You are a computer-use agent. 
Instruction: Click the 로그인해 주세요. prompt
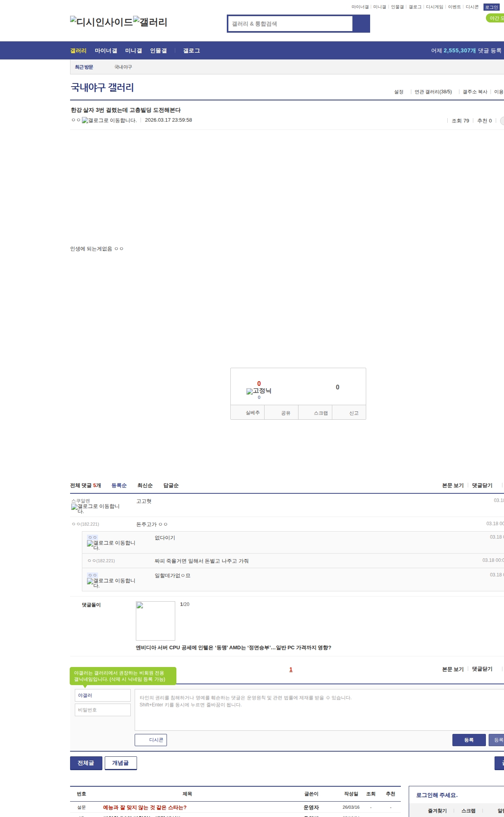(x=437, y=795)
